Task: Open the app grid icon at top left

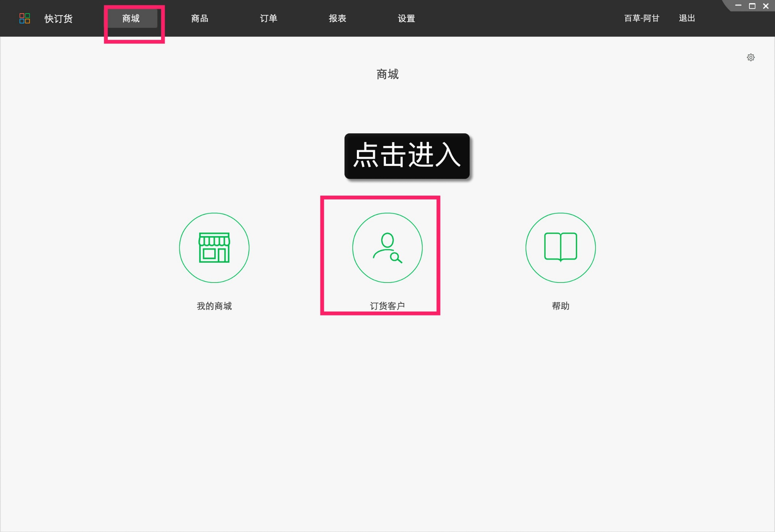Action: click(24, 18)
